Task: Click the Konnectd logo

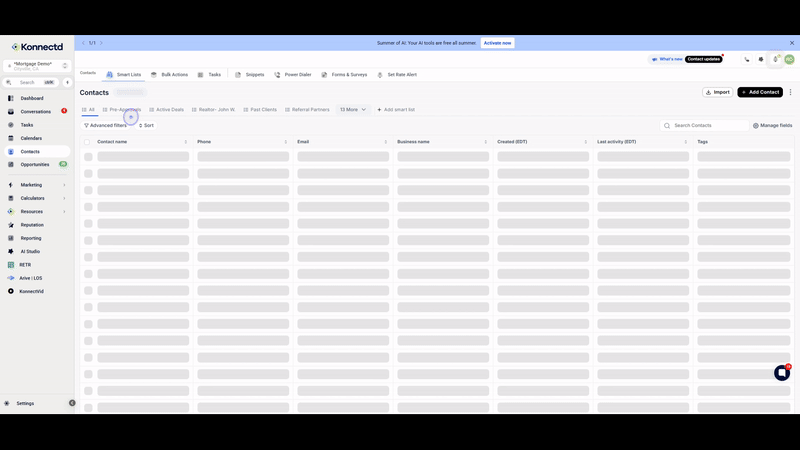Action: (x=37, y=47)
